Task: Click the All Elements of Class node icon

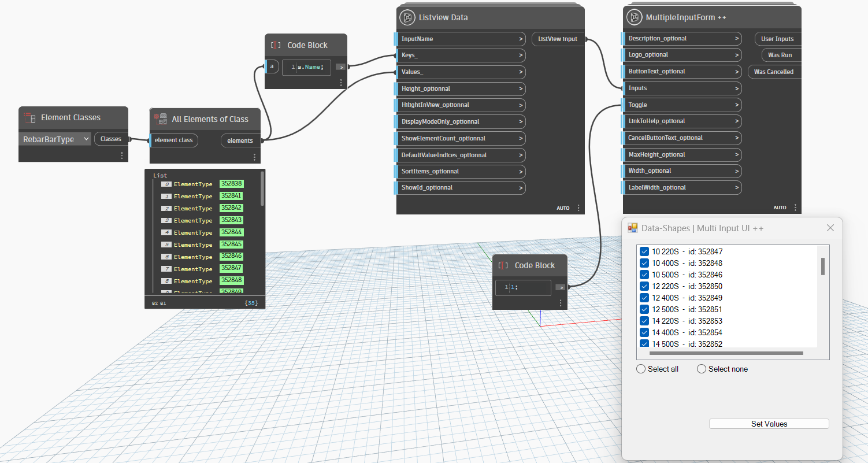Action: coord(159,119)
